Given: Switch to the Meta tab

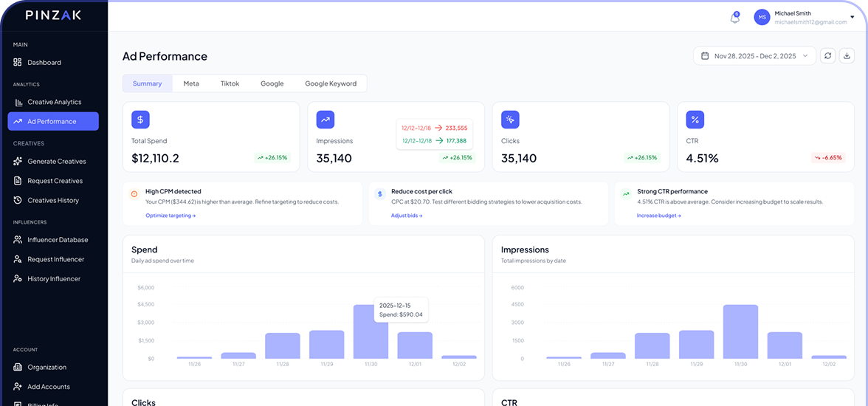Looking at the screenshot, I should [191, 83].
